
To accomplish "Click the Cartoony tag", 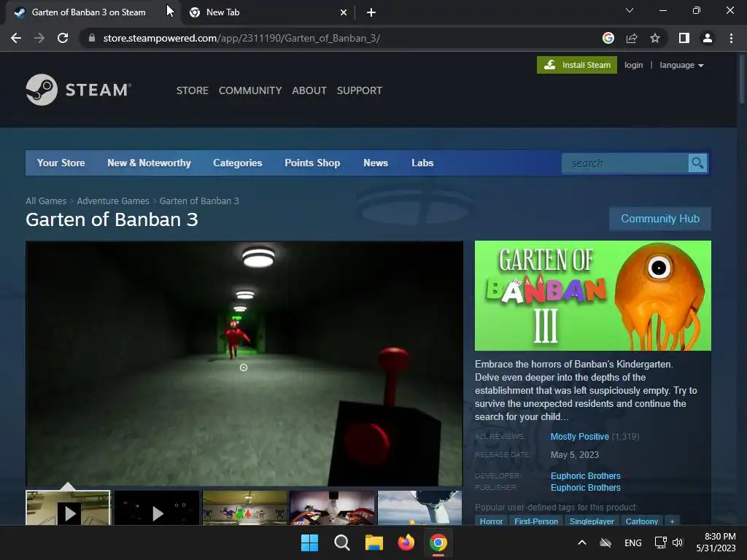I will [x=642, y=521].
